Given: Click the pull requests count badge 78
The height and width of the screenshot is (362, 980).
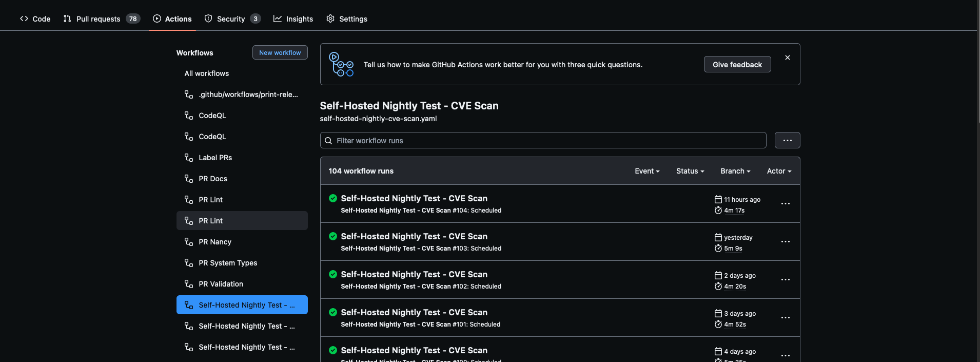Looking at the screenshot, I should (133, 18).
